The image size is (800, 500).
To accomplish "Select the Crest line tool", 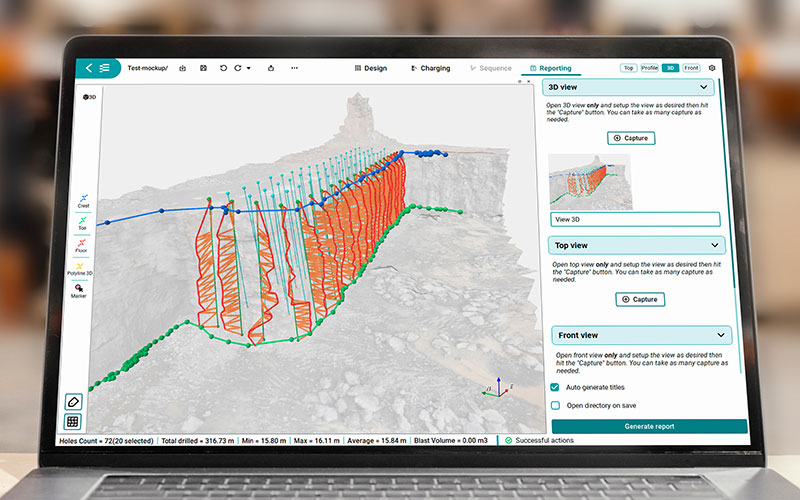I will coord(83,201).
